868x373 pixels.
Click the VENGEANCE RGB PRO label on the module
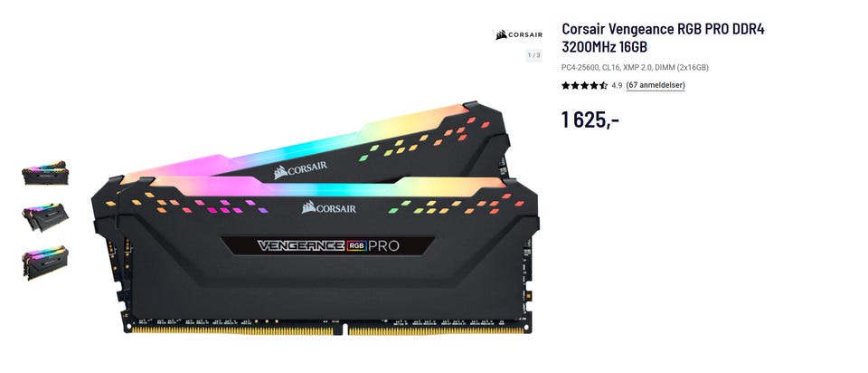[327, 245]
